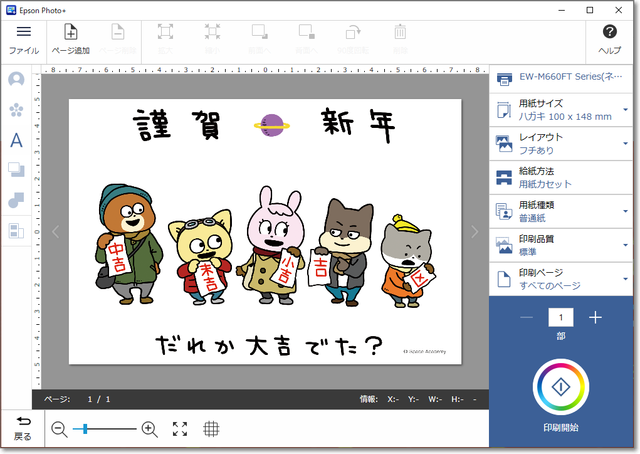Click the copies number input field
Image resolution: width=640 pixels, height=454 pixels.
pyautogui.click(x=559, y=318)
